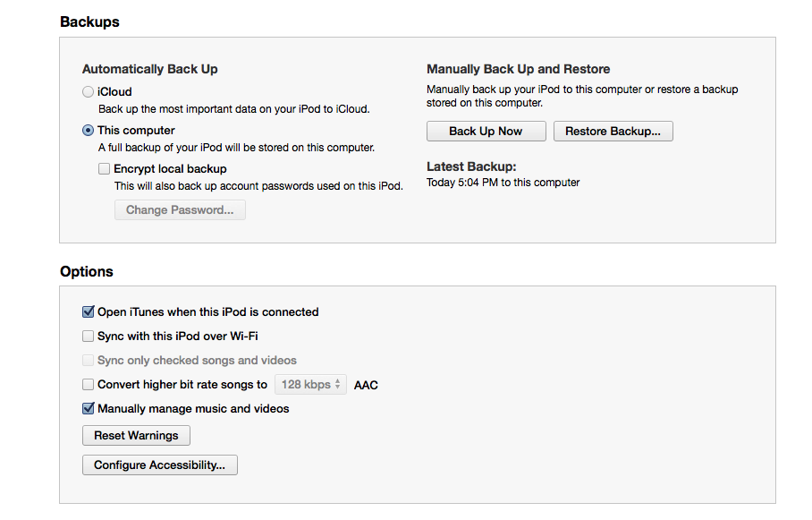This screenshot has width=812, height=520.
Task: Click the arrows on the kbps selector
Action: tap(338, 385)
